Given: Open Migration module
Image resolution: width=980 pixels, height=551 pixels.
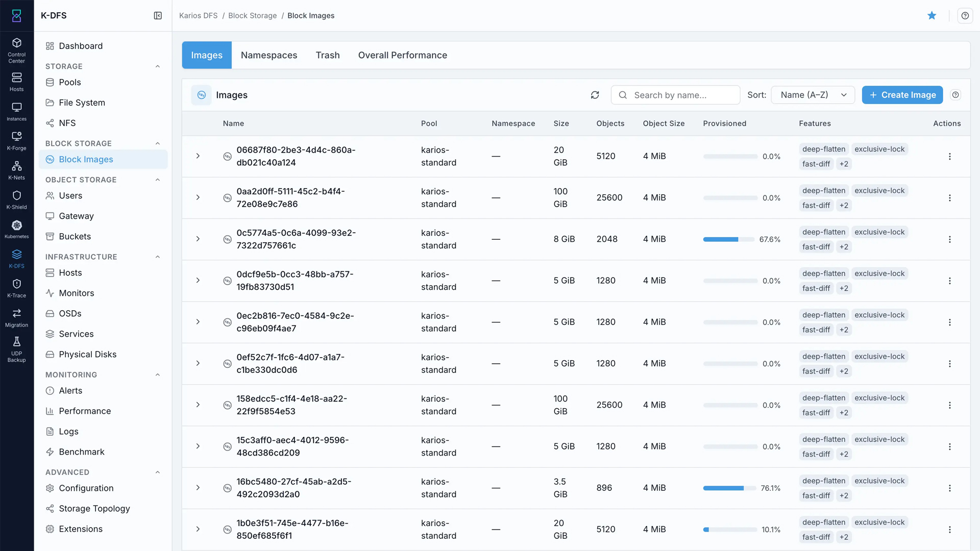Looking at the screenshot, I should (17, 318).
